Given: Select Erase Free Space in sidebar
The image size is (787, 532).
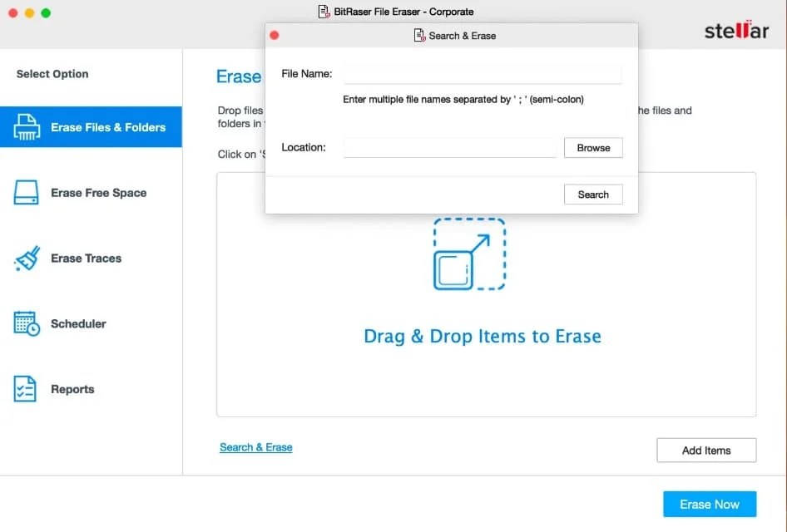Looking at the screenshot, I should tap(91, 193).
